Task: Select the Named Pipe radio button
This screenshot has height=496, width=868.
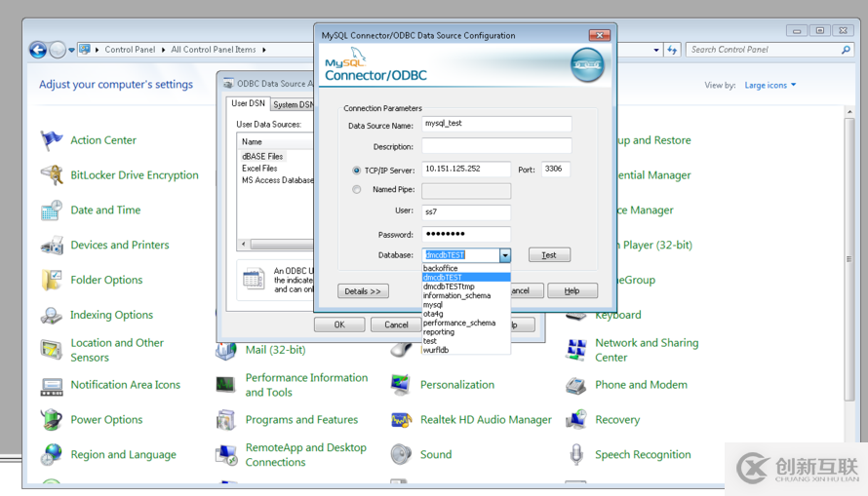Action: (x=357, y=190)
